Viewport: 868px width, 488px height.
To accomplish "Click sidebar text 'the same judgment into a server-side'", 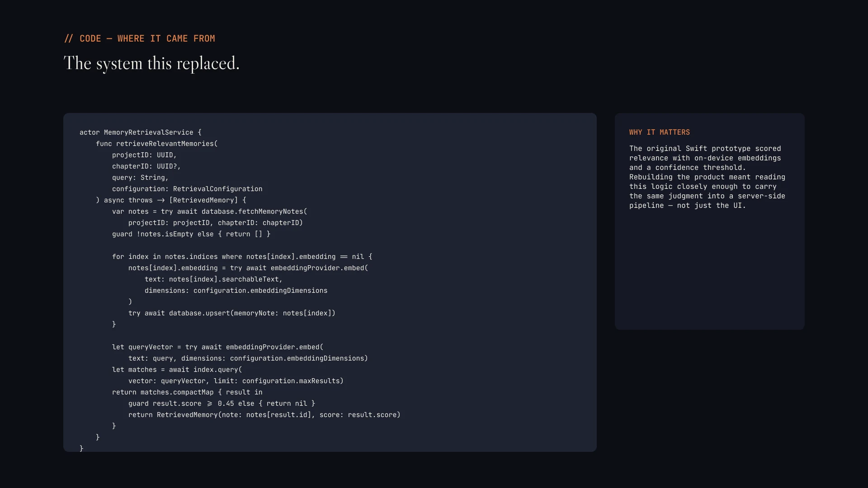I will coord(708,196).
